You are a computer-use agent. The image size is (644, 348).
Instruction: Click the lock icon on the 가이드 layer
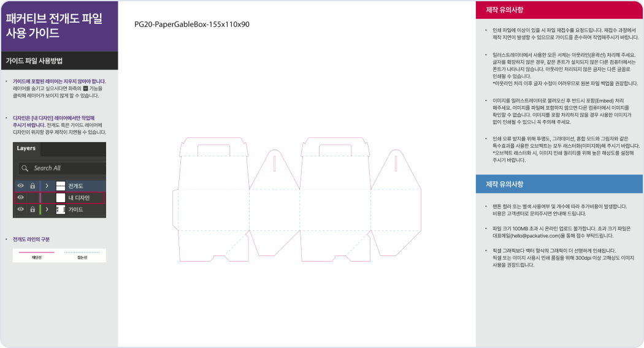click(33, 210)
